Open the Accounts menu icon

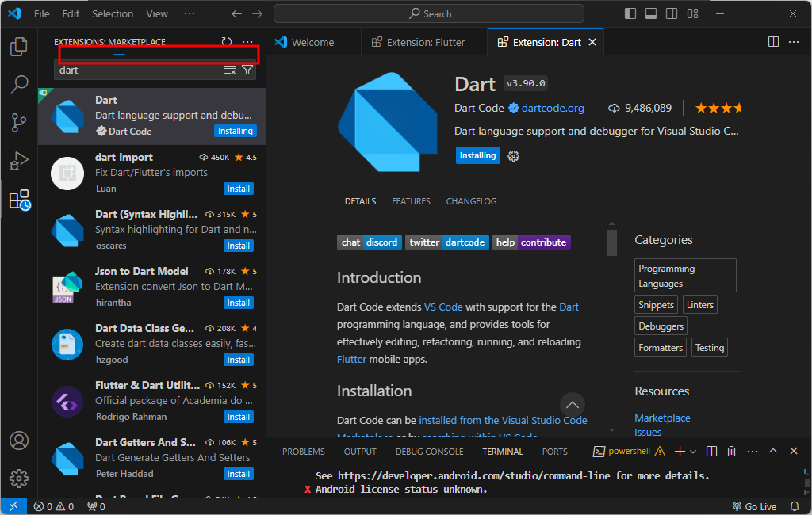[x=19, y=441]
